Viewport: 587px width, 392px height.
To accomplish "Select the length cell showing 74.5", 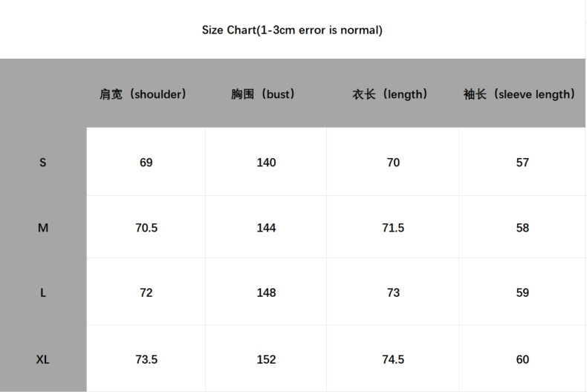I will click(x=393, y=359).
